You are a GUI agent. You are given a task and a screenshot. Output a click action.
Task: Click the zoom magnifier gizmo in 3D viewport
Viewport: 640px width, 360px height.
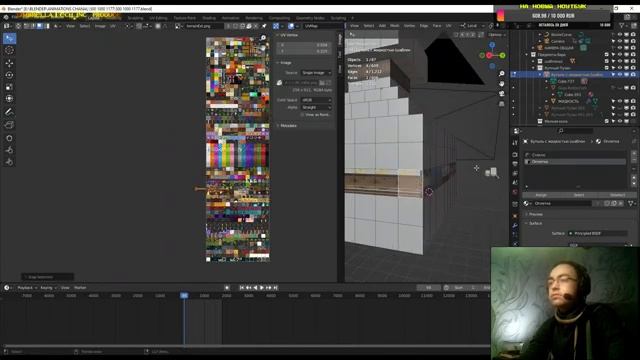(x=502, y=74)
